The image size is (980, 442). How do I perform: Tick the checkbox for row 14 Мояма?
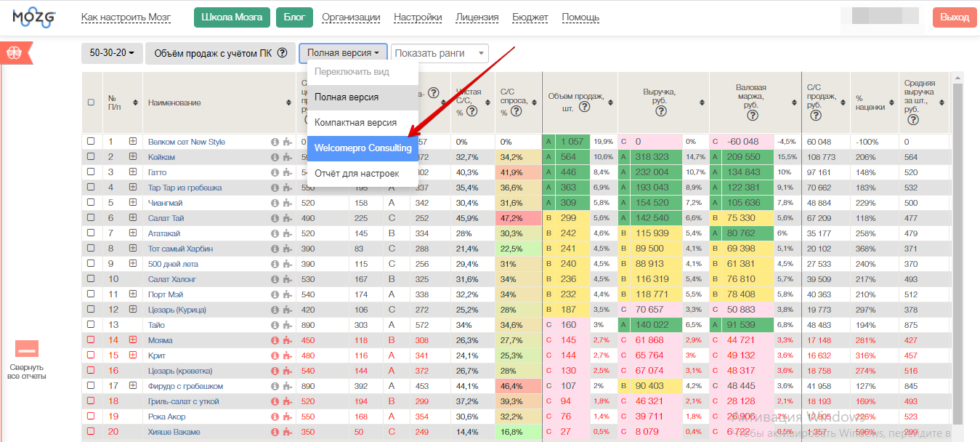91,339
